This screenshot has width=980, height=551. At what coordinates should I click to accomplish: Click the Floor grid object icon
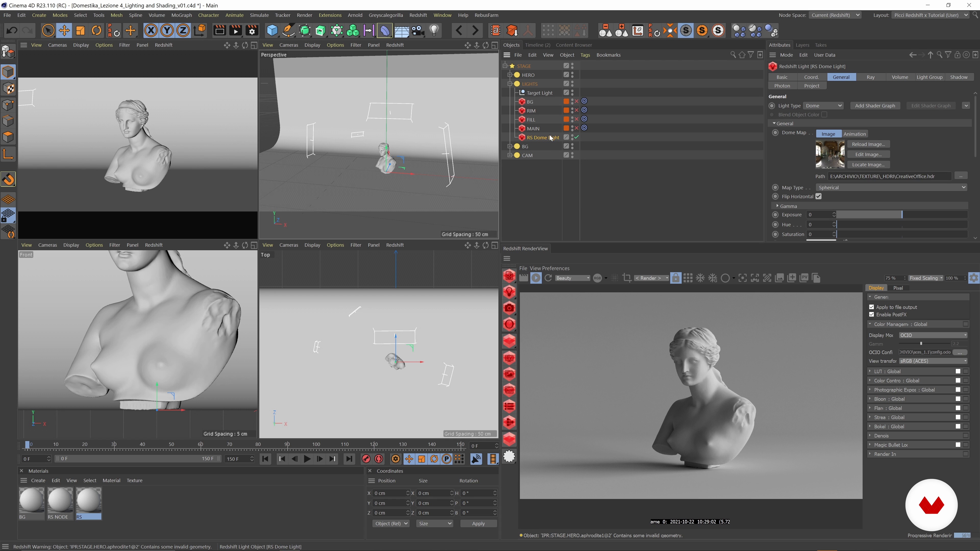click(402, 30)
